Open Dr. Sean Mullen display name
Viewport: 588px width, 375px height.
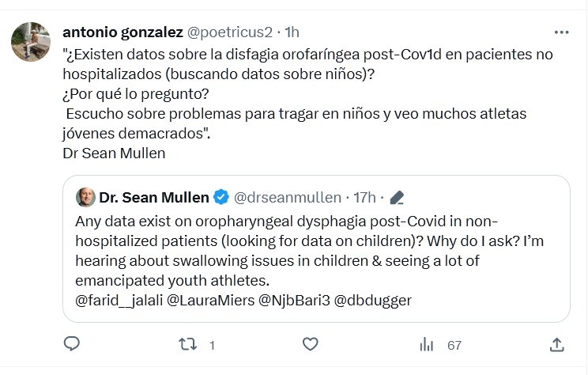pos(154,197)
